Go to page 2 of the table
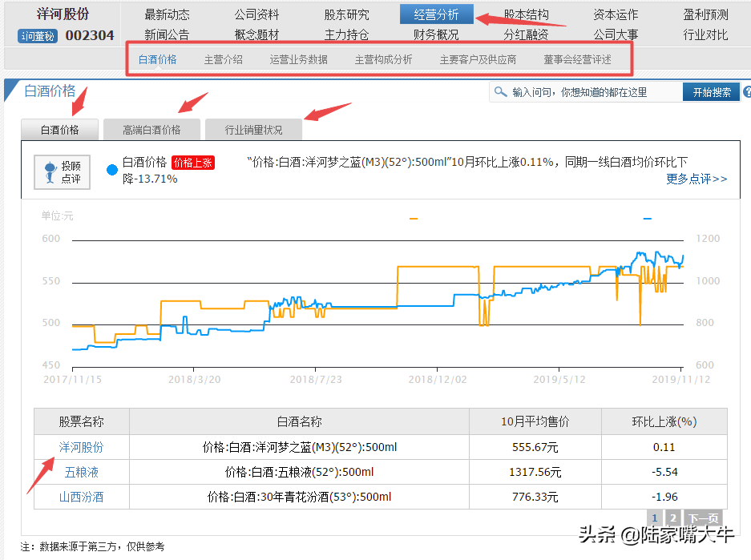This screenshot has width=751, height=560. coord(673,518)
